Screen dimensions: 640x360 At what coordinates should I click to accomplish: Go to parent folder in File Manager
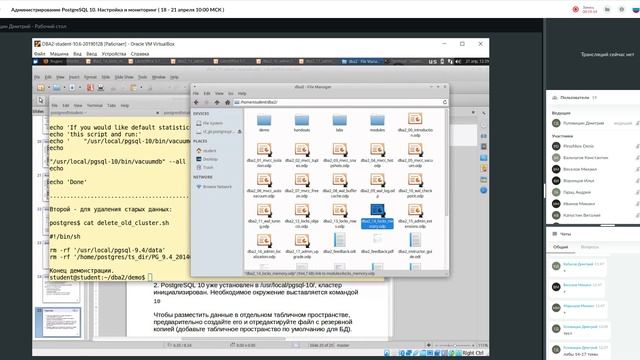coord(217,102)
